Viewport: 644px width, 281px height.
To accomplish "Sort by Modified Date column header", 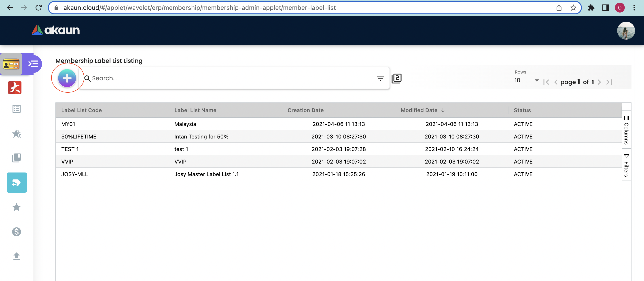I will point(419,110).
